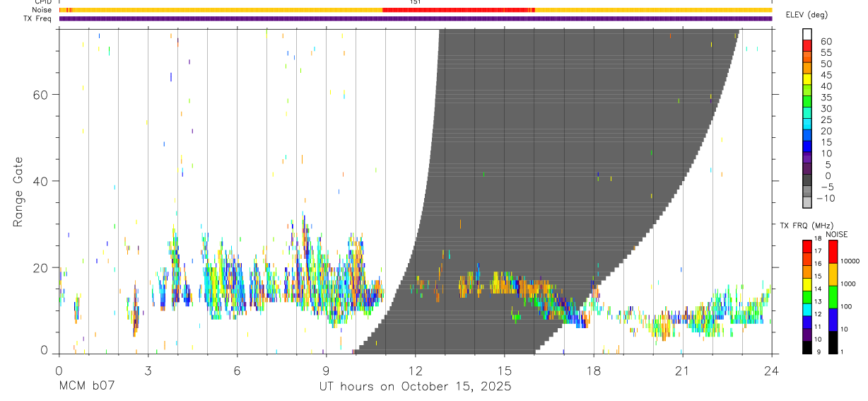Select the light gray bottom ELEV swatch
Viewport: 868px width, 401px height.
pos(807,202)
